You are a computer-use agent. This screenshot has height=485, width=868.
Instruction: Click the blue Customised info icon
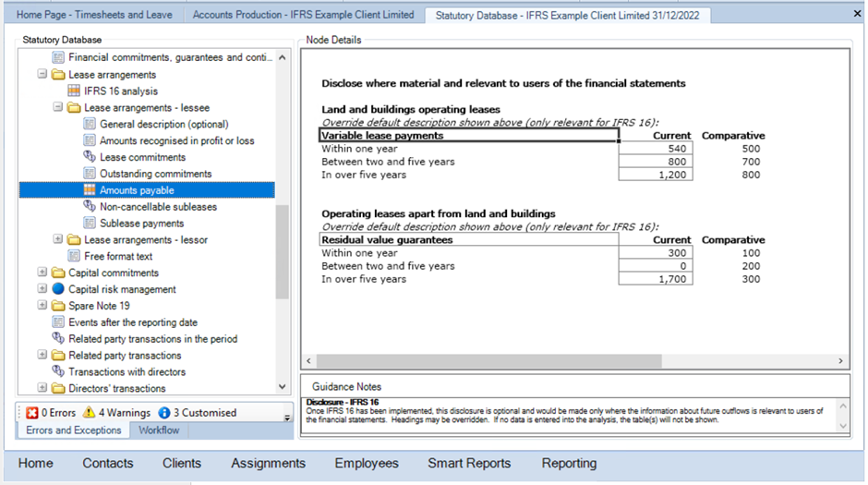pyautogui.click(x=163, y=412)
